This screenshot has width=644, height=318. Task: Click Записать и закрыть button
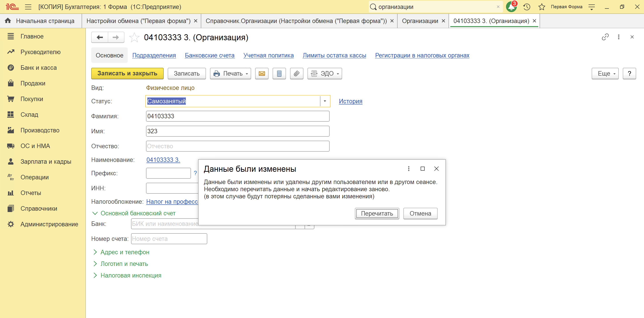[127, 74]
